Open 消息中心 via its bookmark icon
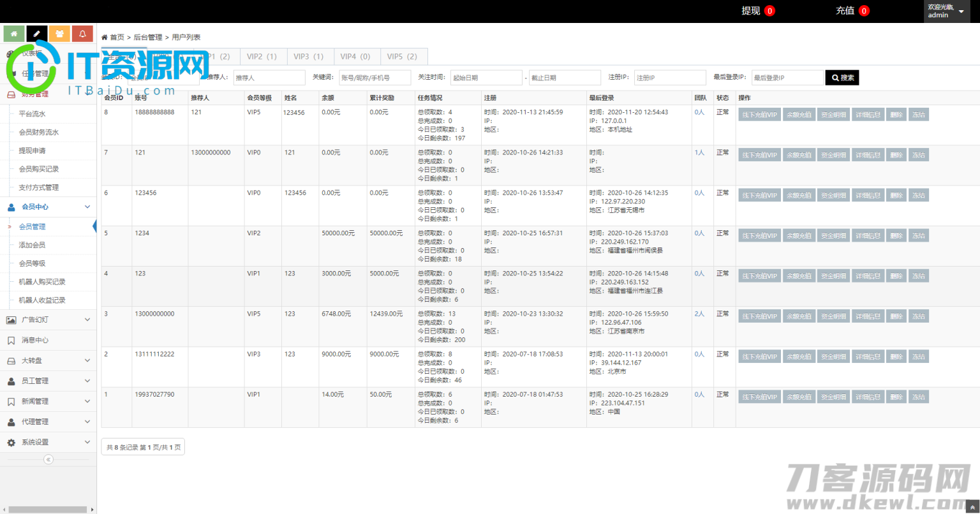Image resolution: width=980 pixels, height=514 pixels. (11, 340)
